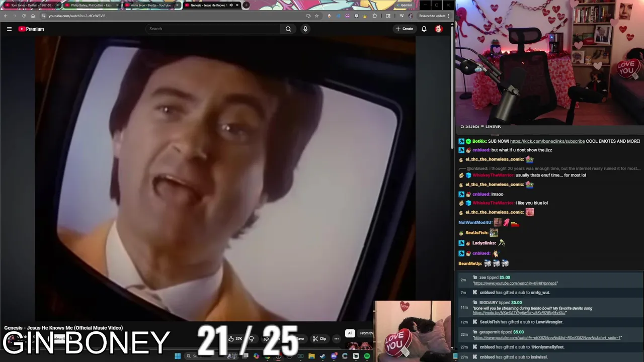Open the browser home page icon
The image size is (644, 362).
tap(33, 16)
